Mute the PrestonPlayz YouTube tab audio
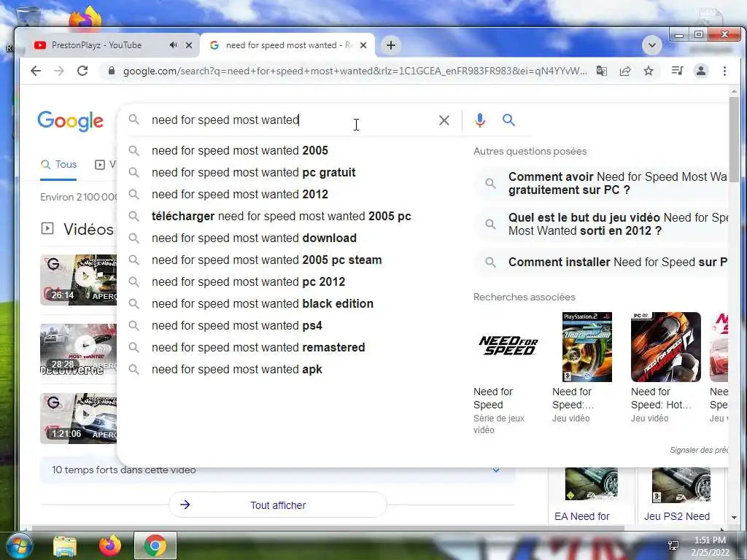Image resolution: width=747 pixels, height=560 pixels. pyautogui.click(x=173, y=45)
